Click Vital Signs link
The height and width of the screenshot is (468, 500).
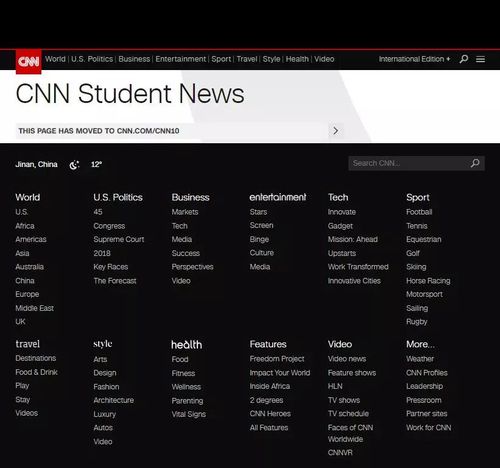pos(189,414)
